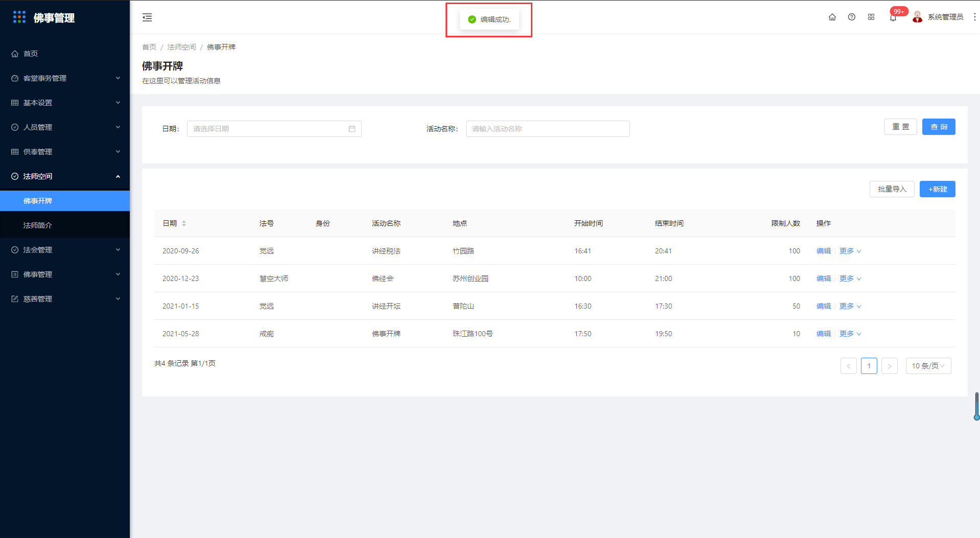Click the 戒痴 name cell

267,334
